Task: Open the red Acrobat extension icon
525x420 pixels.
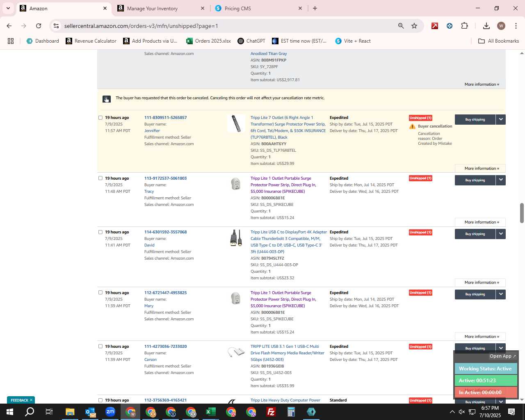Action: pos(435,26)
